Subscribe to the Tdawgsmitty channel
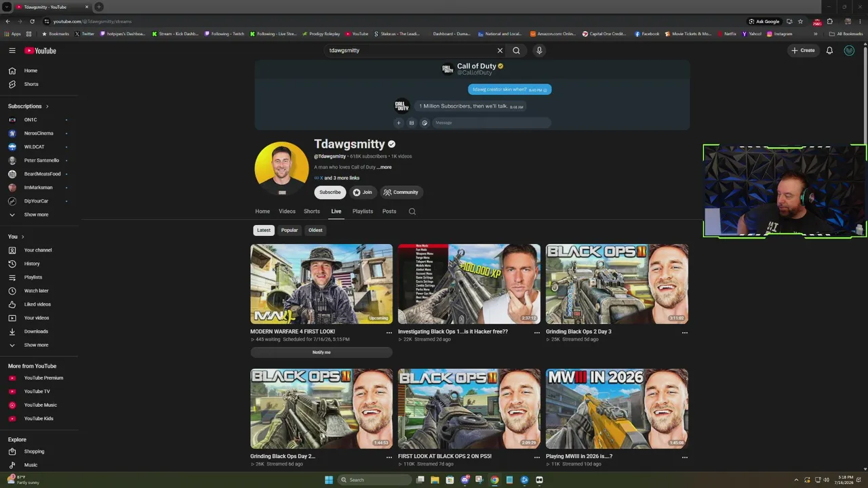 coord(330,192)
